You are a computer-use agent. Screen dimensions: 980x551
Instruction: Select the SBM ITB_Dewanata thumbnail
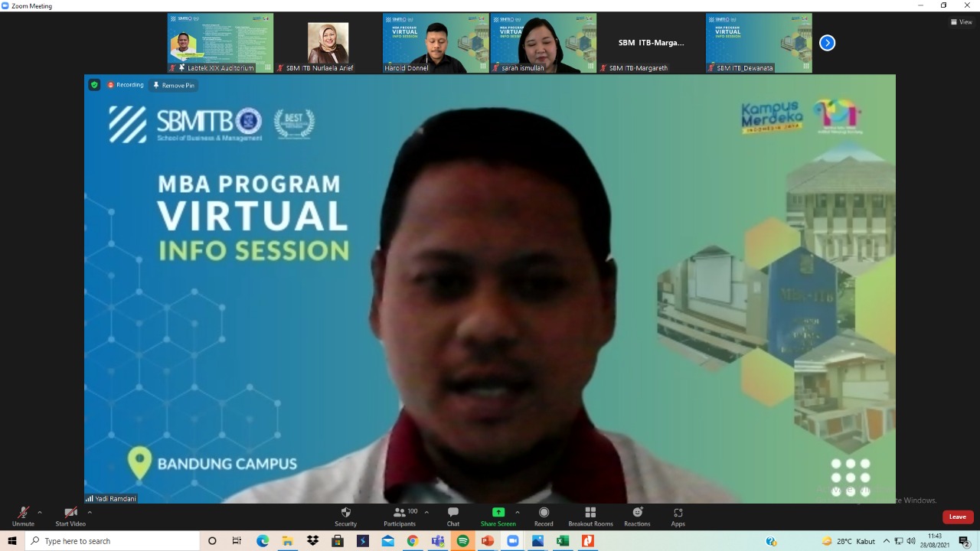pyautogui.click(x=759, y=43)
